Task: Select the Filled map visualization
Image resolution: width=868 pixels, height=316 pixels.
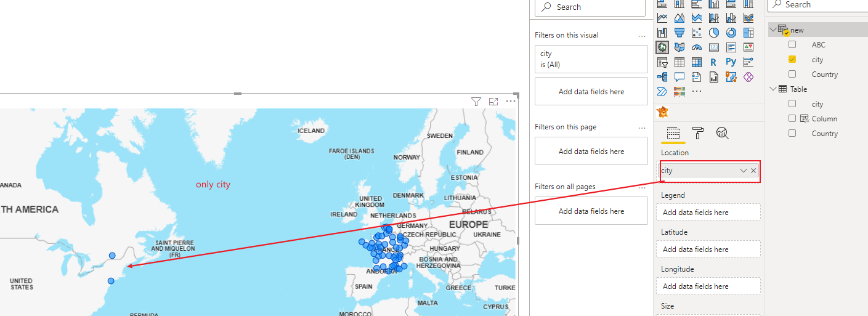Action: pyautogui.click(x=679, y=47)
